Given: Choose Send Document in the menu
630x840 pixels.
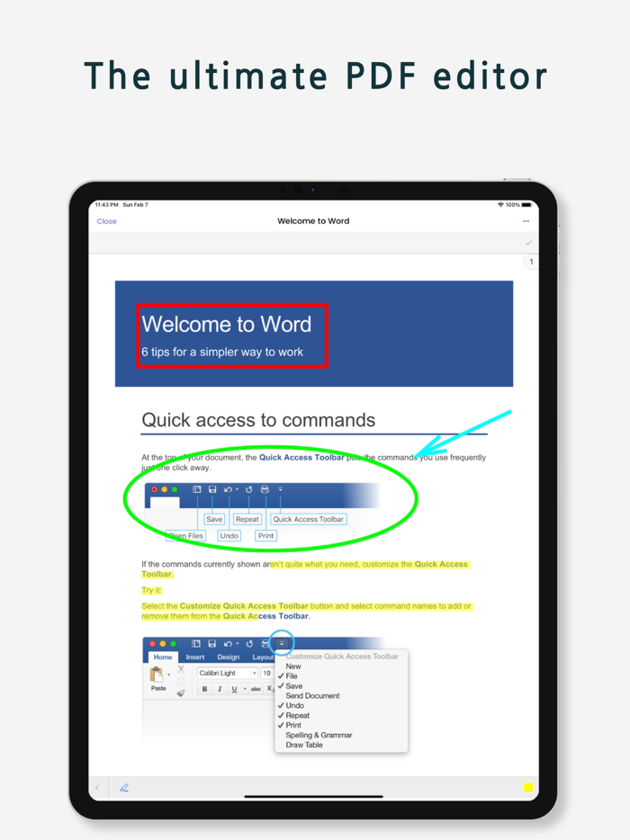Looking at the screenshot, I should pos(312,696).
